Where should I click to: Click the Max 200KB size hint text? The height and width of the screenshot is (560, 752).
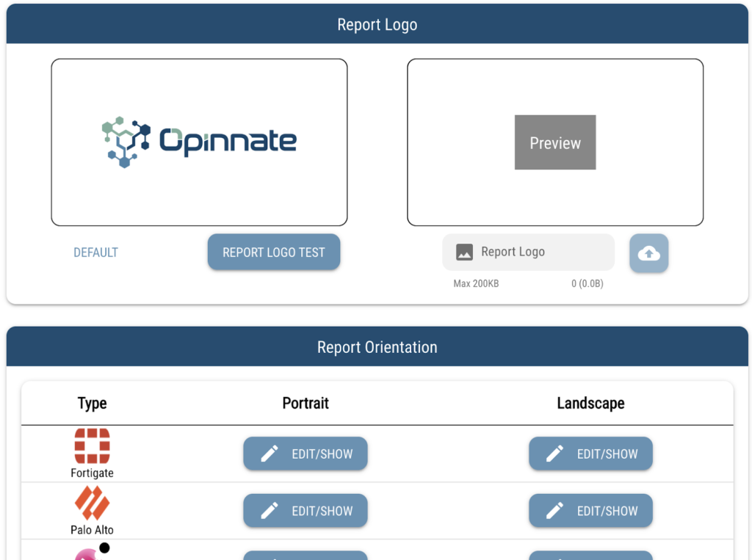[476, 283]
